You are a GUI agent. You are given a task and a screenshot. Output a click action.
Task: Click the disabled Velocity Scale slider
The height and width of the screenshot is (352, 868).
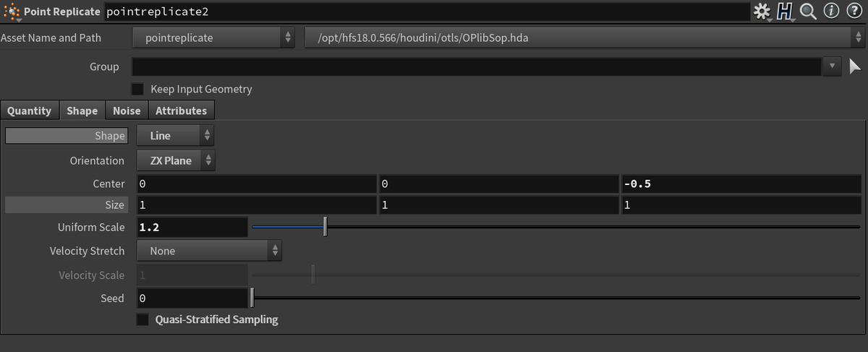(x=556, y=275)
